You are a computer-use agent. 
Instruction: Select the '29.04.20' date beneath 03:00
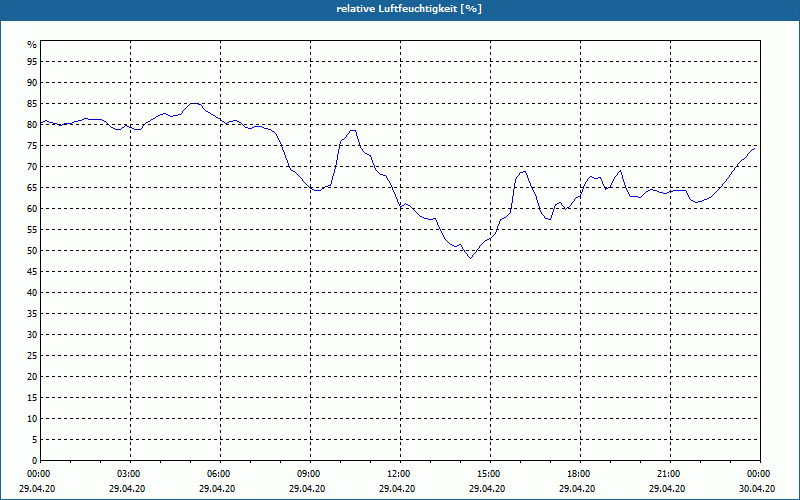click(127, 489)
